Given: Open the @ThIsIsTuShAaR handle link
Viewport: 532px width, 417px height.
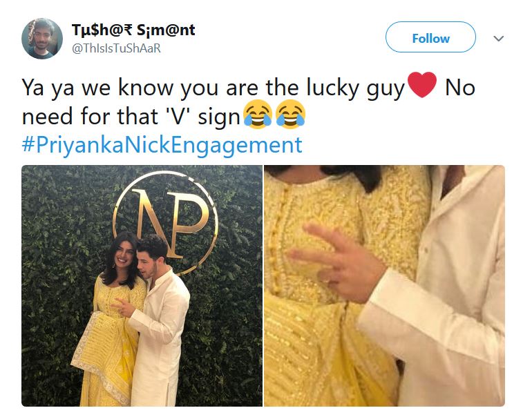Looking at the screenshot, I should [116, 48].
